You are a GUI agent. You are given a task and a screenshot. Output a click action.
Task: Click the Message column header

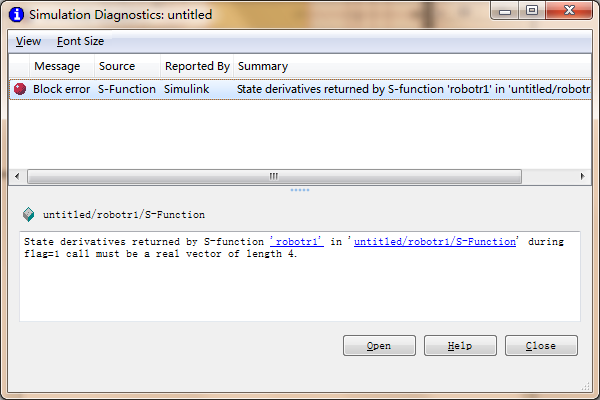click(56, 66)
